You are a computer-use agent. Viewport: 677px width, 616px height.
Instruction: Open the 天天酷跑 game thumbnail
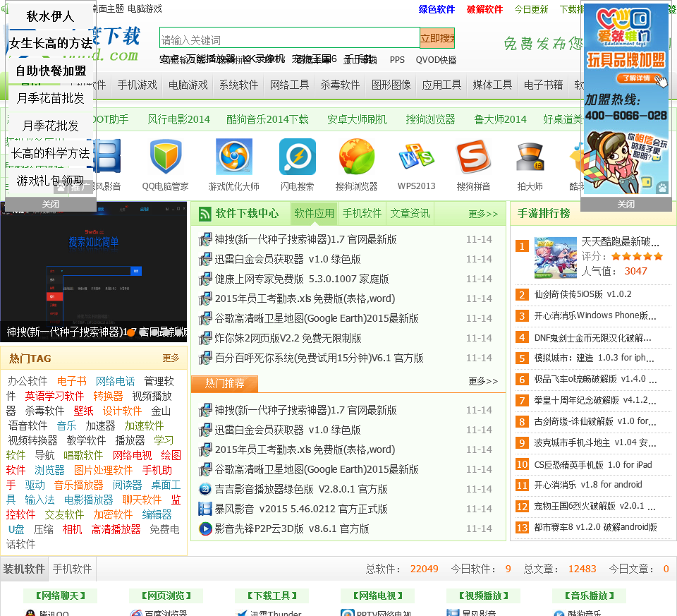coord(555,258)
